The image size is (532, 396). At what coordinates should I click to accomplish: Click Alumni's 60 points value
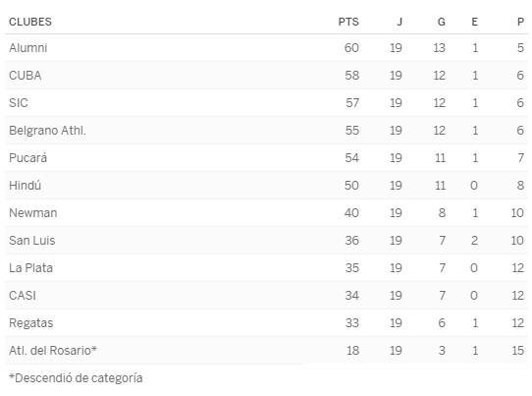click(x=351, y=48)
